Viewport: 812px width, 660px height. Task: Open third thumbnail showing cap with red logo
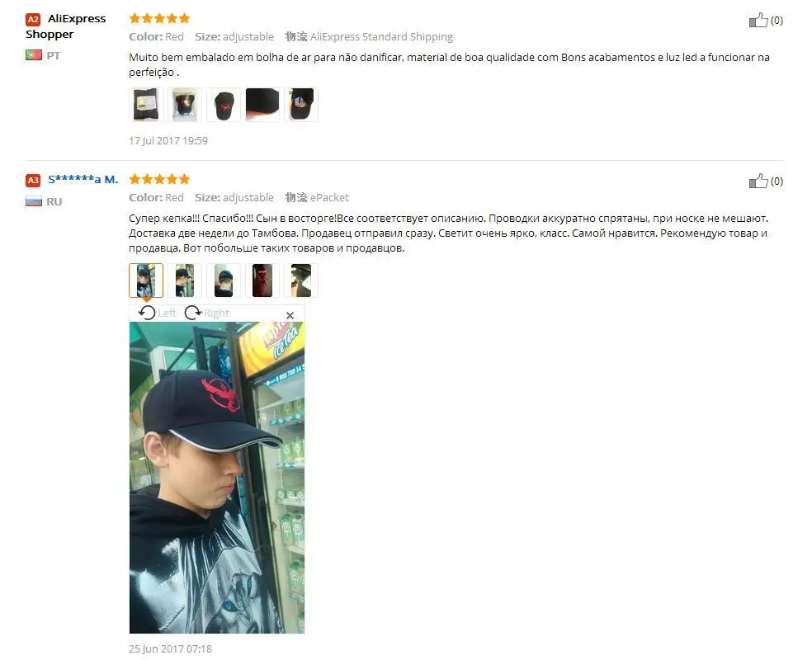coord(224,105)
